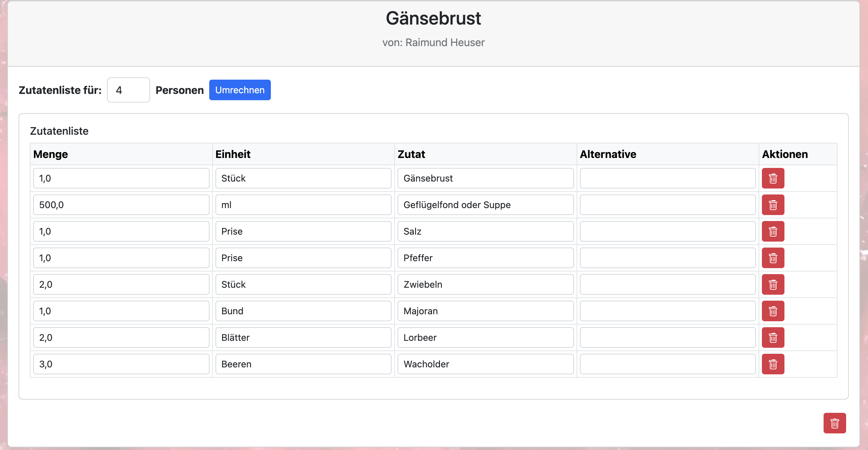Edit the Pfeffer Zutat field
Image resolution: width=868 pixels, height=450 pixels.
point(485,258)
